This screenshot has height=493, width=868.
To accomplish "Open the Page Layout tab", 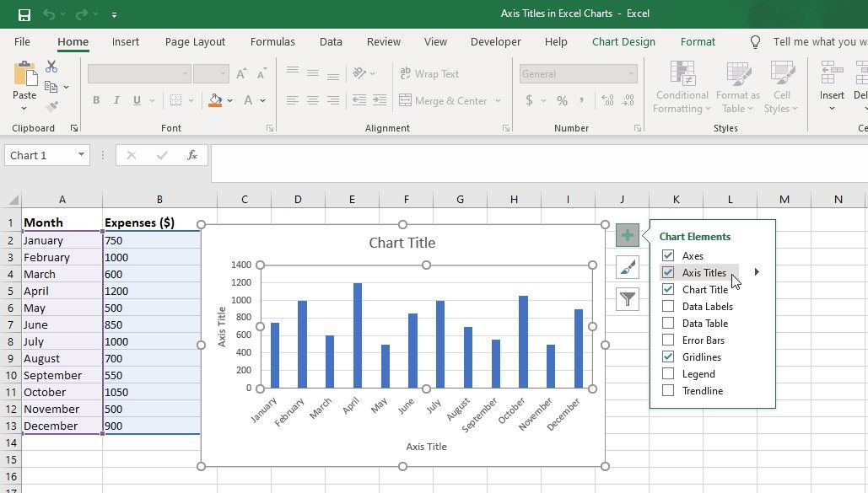I will [x=195, y=41].
